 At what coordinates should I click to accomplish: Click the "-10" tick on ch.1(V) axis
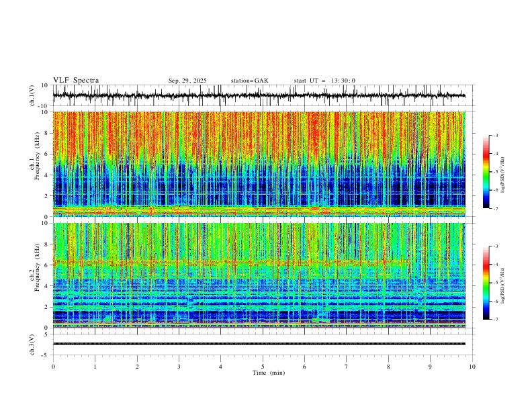click(x=44, y=106)
